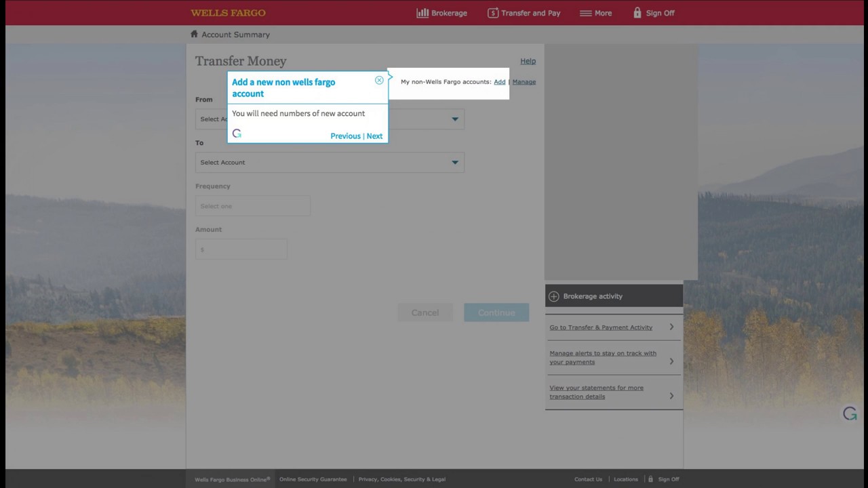Open the From account dropdown arrow
This screenshot has width=868, height=488.
(455, 119)
